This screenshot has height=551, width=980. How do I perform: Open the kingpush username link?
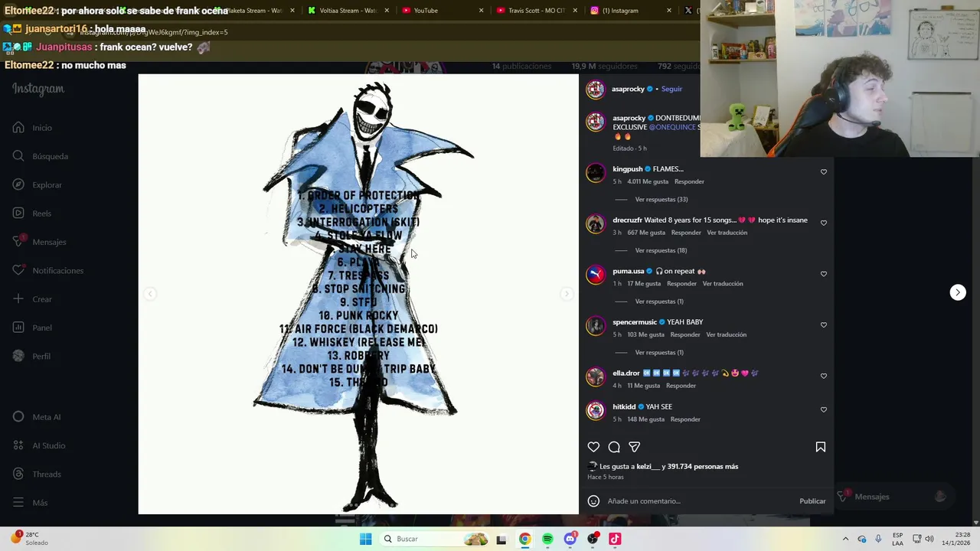627,169
